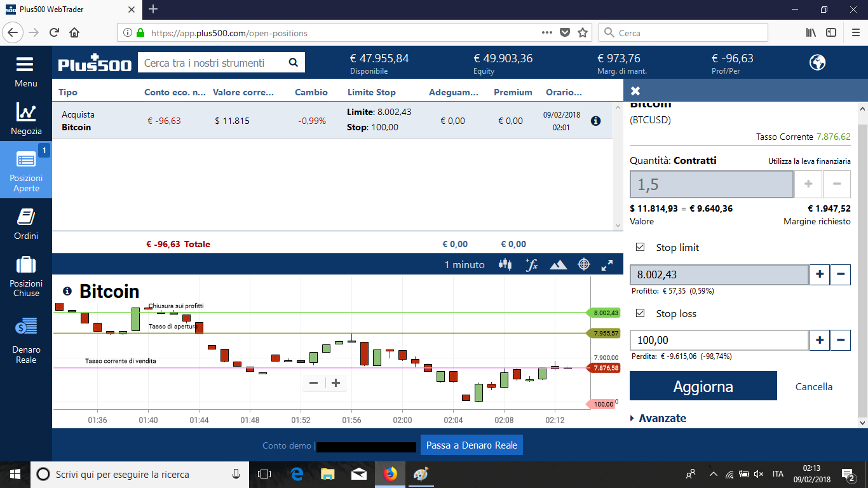Open the globe language selector

817,62
